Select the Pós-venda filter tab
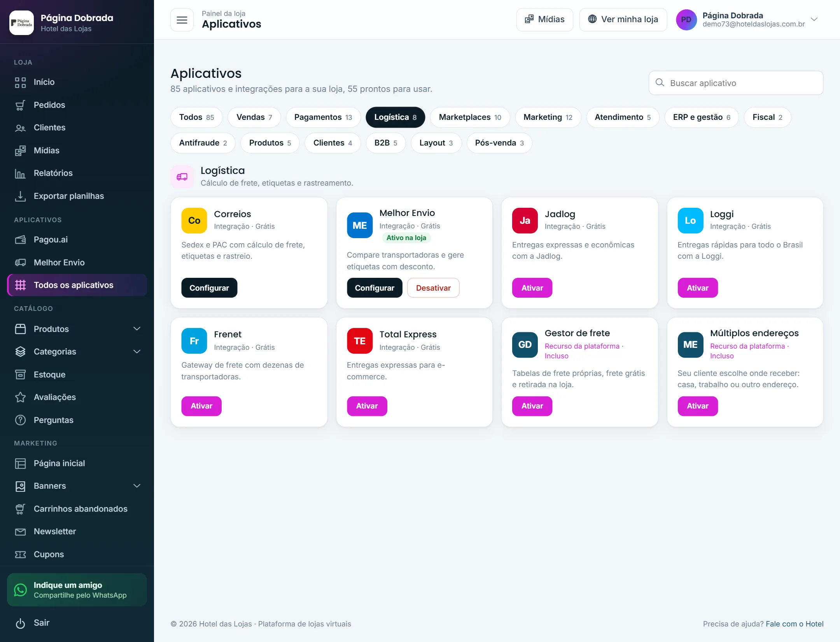Viewport: 840px width, 642px height. [x=499, y=143]
